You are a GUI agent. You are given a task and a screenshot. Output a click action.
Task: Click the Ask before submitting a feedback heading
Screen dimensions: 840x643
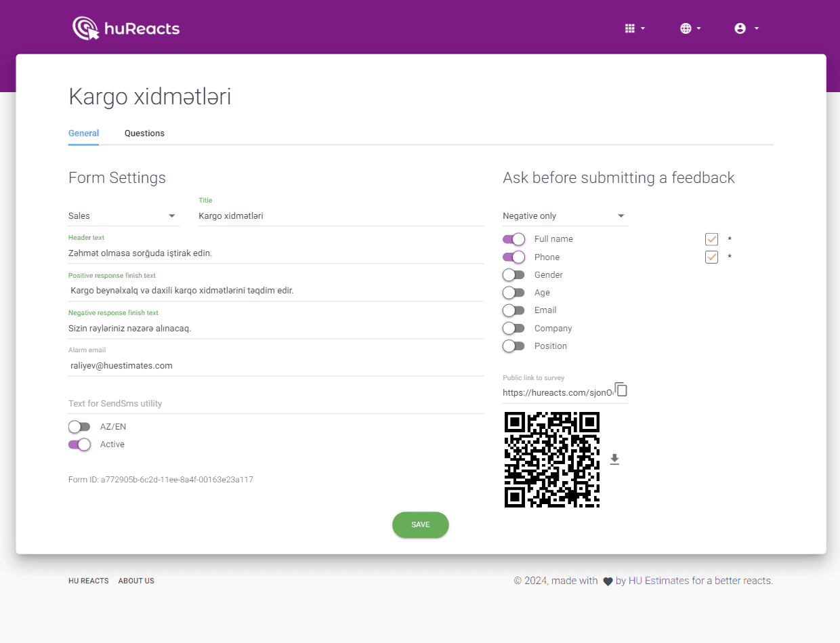tap(618, 178)
